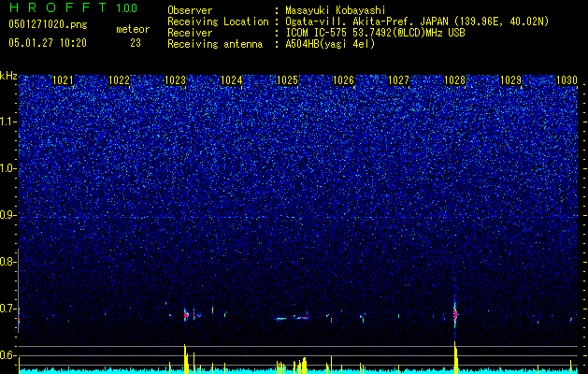
Task: Click the Receiving antenna label
Action: pos(215,44)
